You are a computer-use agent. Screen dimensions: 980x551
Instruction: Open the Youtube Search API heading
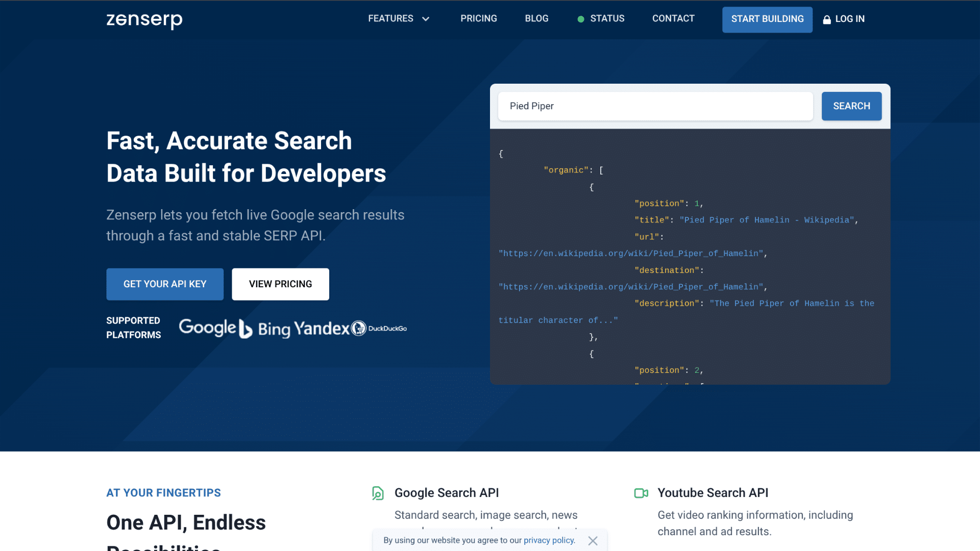tap(713, 493)
